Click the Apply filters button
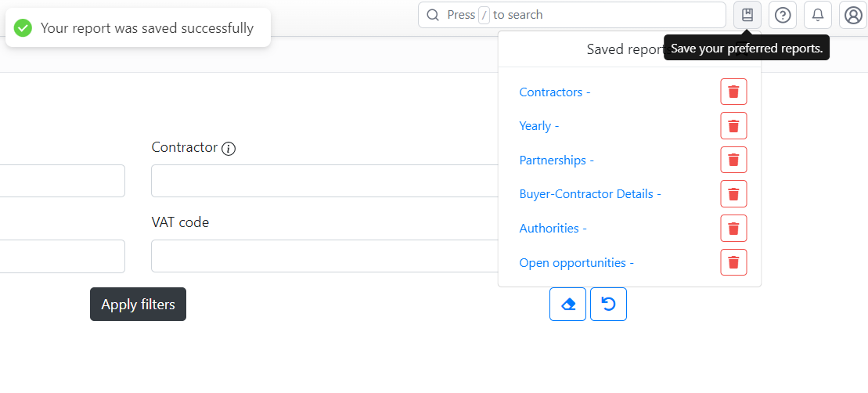This screenshot has width=868, height=393. tap(139, 304)
